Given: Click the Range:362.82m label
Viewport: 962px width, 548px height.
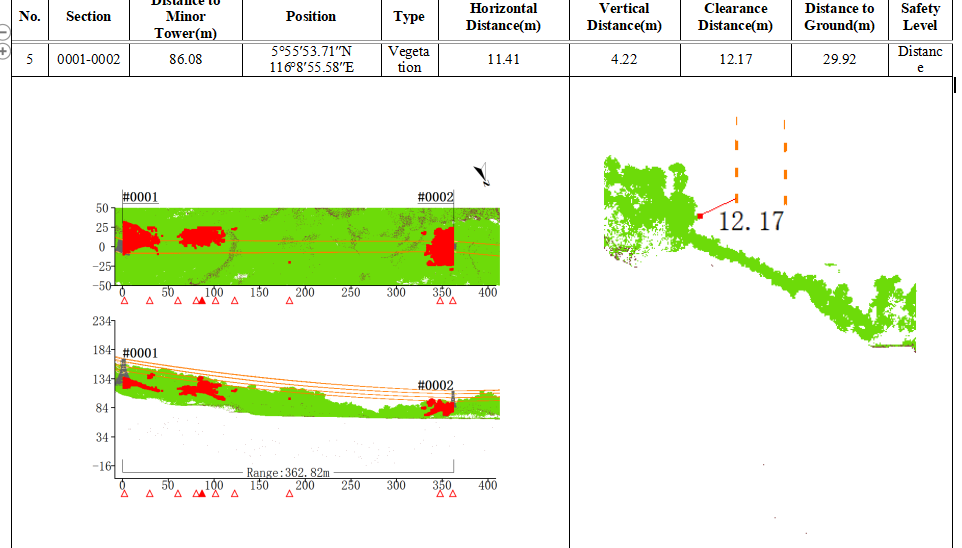Looking at the screenshot, I should point(288,473).
